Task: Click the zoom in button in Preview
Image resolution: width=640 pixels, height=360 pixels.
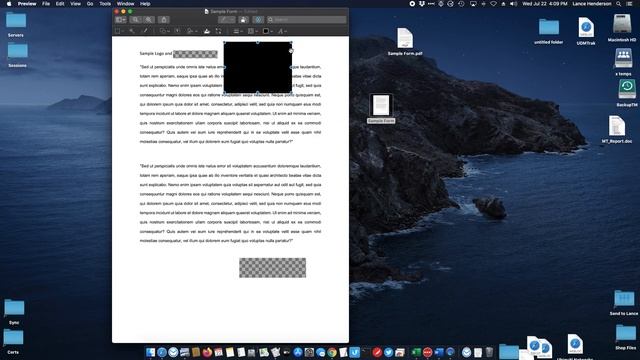Action: [x=149, y=20]
